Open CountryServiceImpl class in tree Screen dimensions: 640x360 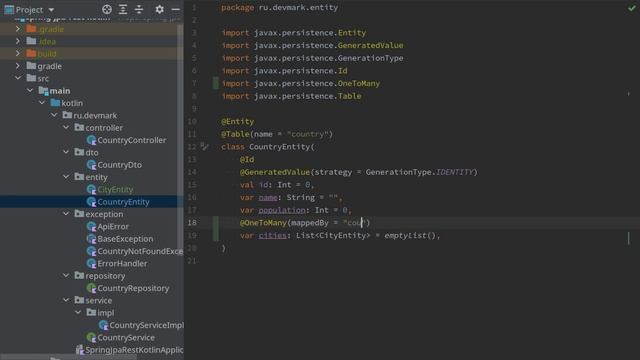pos(146,325)
